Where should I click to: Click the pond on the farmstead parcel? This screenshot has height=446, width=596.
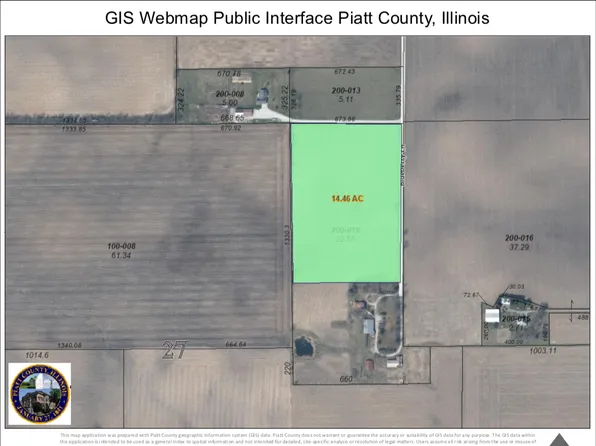tap(304, 346)
